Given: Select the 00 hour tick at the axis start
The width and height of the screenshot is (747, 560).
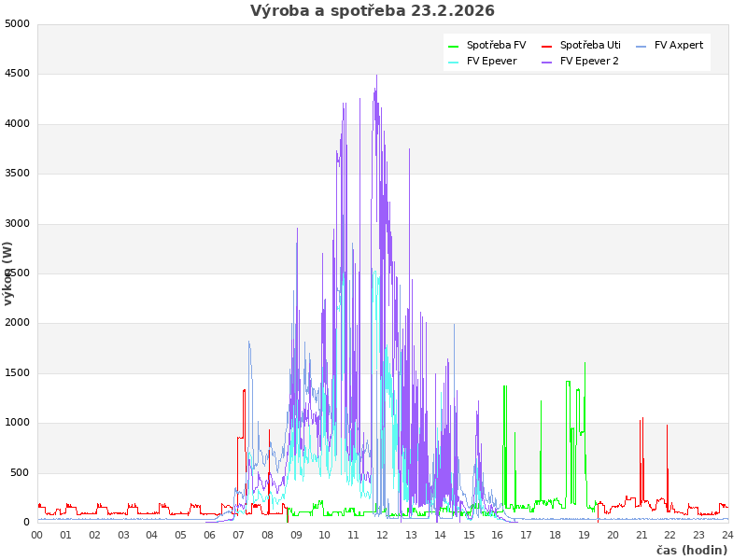Looking at the screenshot, I should click(37, 535).
